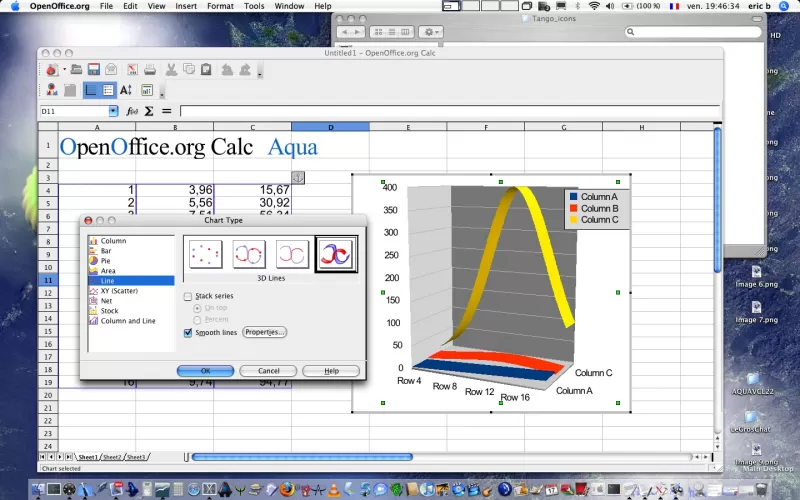This screenshot has width=800, height=500.
Task: Click the Automatic Layout chart icon
Action: click(x=147, y=90)
